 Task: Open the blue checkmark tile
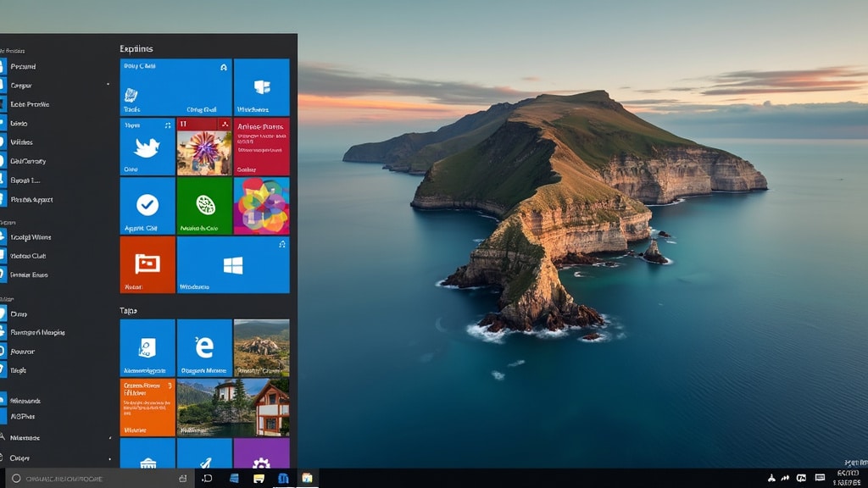pyautogui.click(x=147, y=206)
